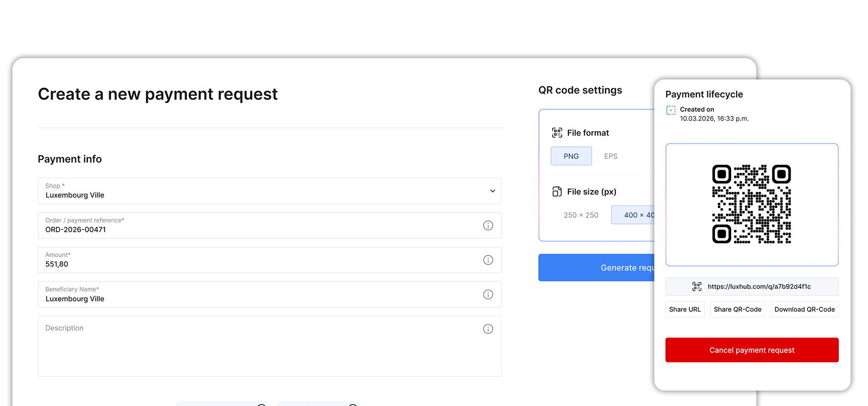Click the generated QR code image

[x=751, y=204]
